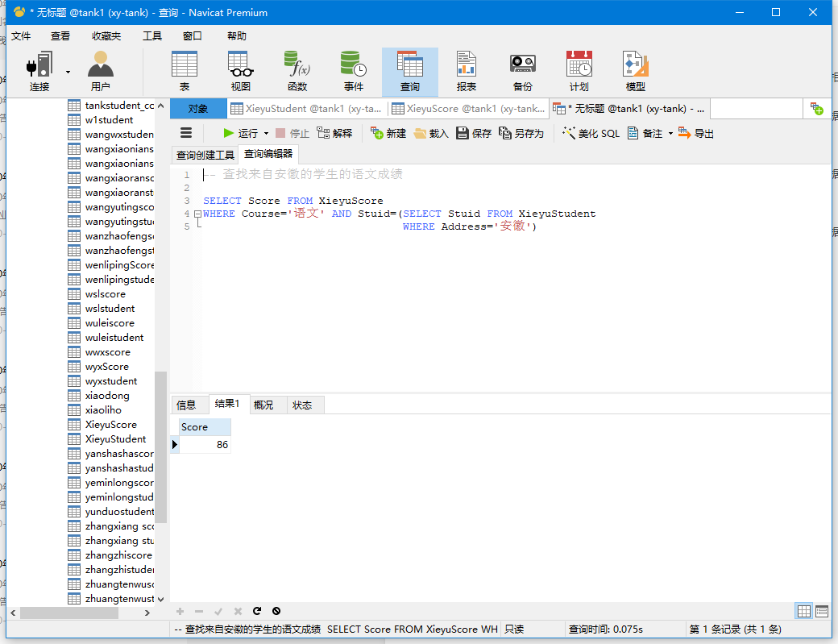Open the 查看 menu
The image size is (838, 644).
[60, 35]
